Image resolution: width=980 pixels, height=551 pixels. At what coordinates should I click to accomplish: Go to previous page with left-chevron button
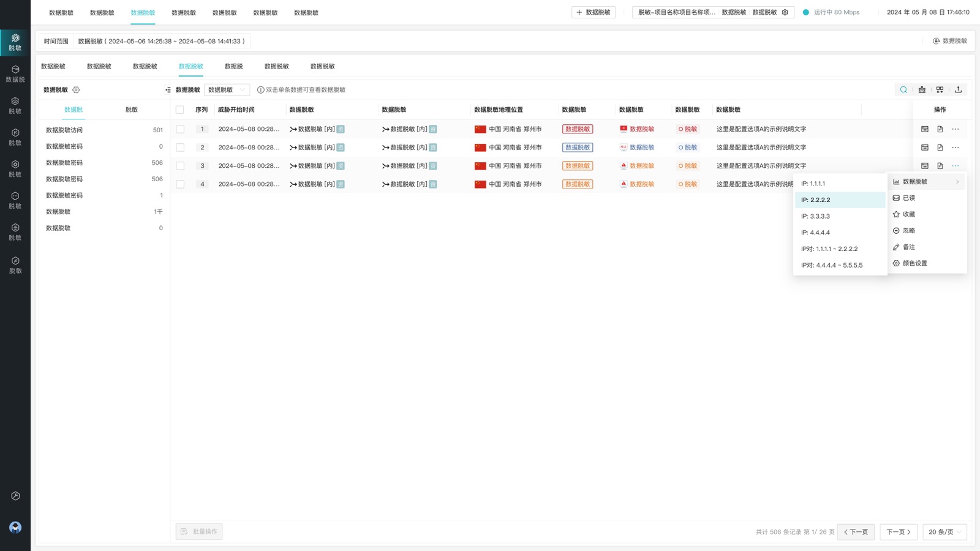pos(856,532)
